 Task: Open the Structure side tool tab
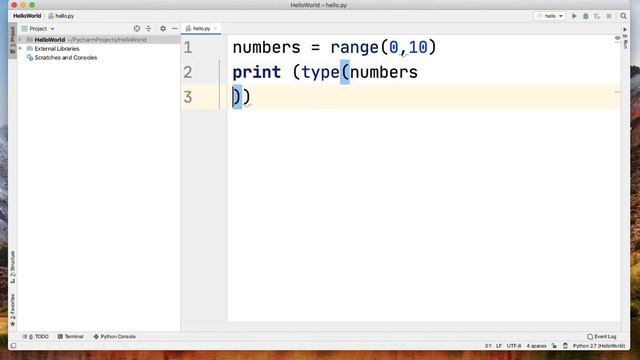[13, 267]
